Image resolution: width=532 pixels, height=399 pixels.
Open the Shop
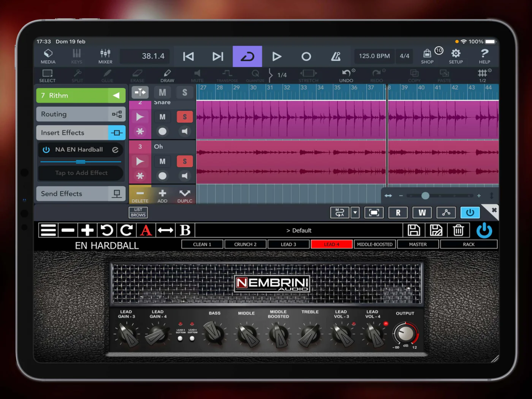[428, 56]
